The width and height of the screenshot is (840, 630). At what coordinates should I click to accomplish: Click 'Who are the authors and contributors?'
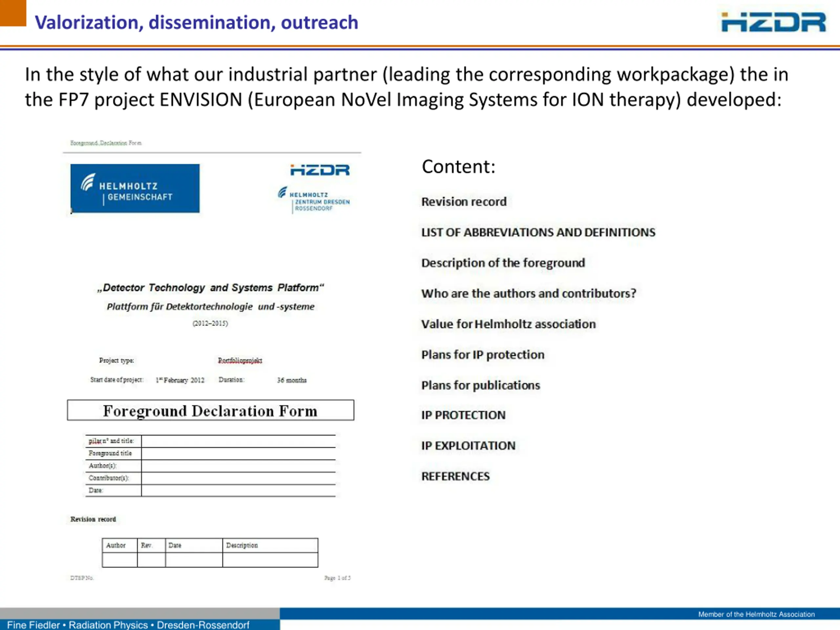pos(529,294)
